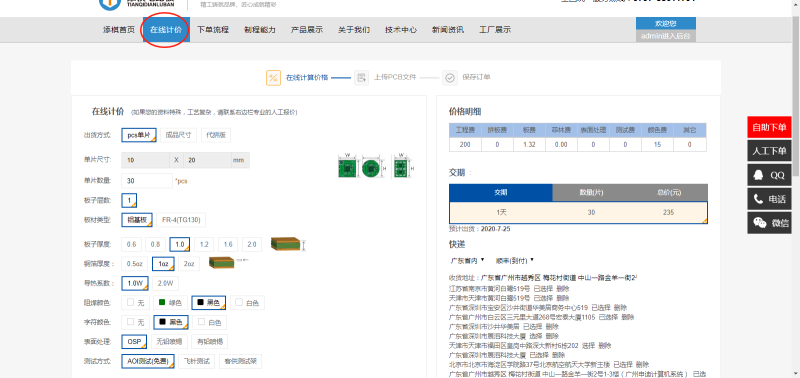Select board thickness 0.8
This screenshot has width=800, height=378.
[155, 244]
